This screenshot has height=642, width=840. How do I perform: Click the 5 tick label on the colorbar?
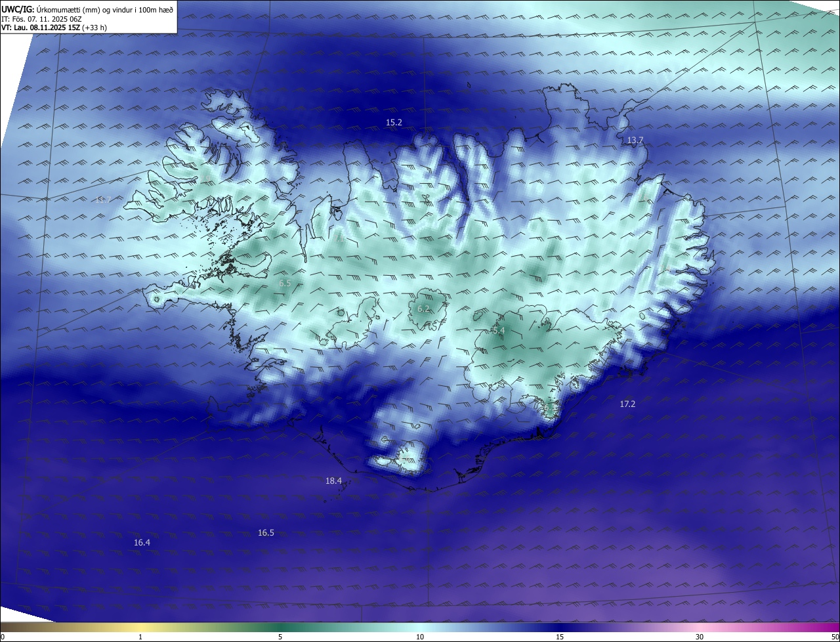[x=280, y=637]
